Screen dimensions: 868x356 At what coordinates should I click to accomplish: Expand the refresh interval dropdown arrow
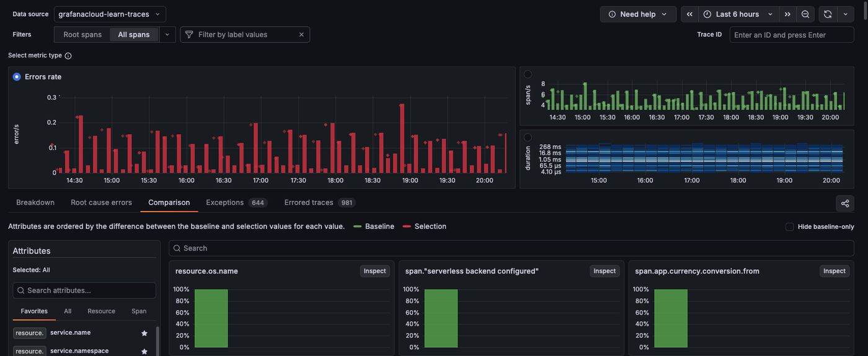pyautogui.click(x=845, y=14)
